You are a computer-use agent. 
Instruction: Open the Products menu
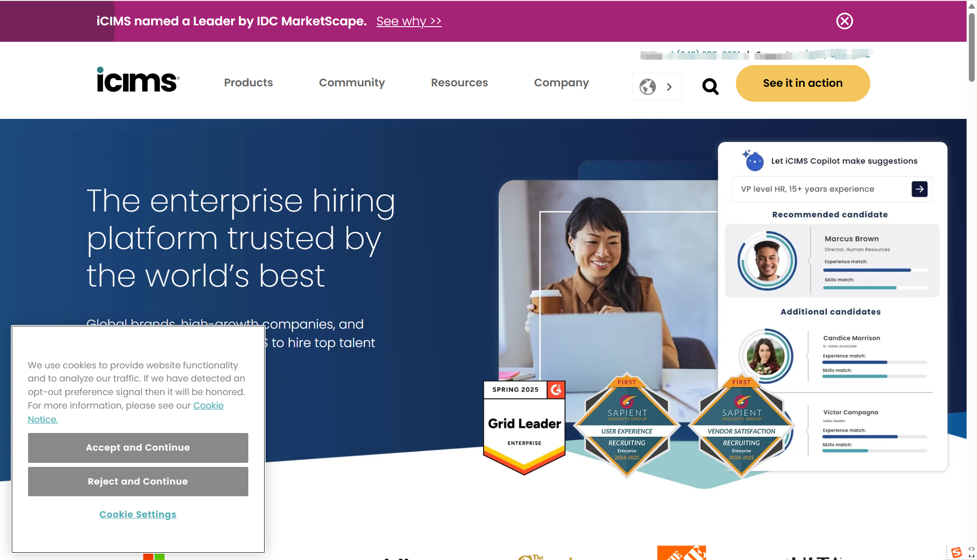click(248, 83)
